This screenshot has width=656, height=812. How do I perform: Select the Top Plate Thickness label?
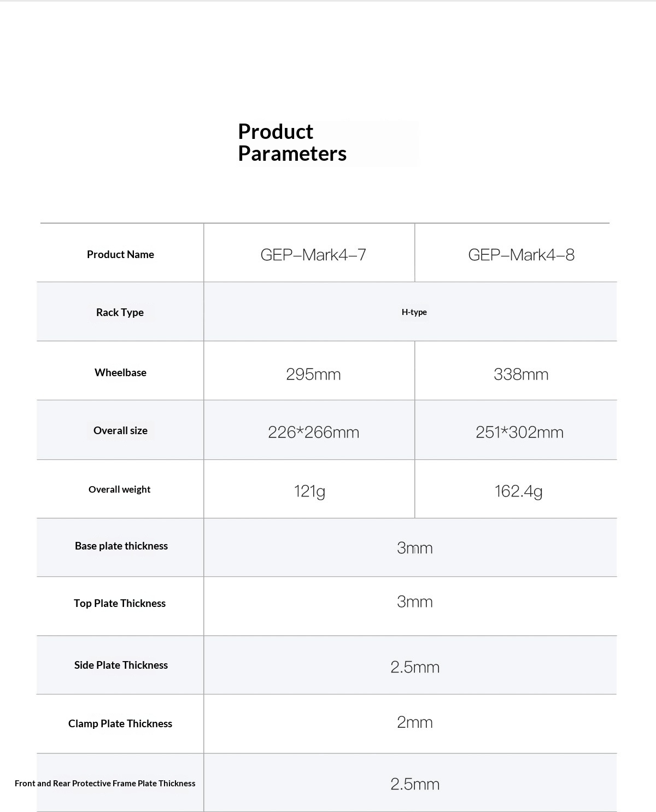coord(120,603)
